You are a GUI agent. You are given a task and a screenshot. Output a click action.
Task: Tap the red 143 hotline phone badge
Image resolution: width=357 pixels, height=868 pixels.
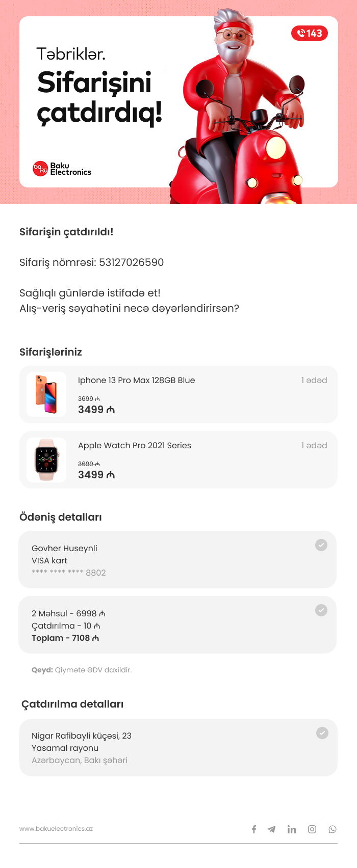pos(310,33)
